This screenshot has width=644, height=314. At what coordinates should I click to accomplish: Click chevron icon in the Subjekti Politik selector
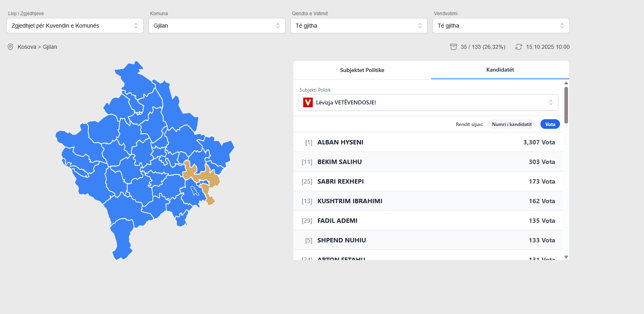(x=550, y=102)
